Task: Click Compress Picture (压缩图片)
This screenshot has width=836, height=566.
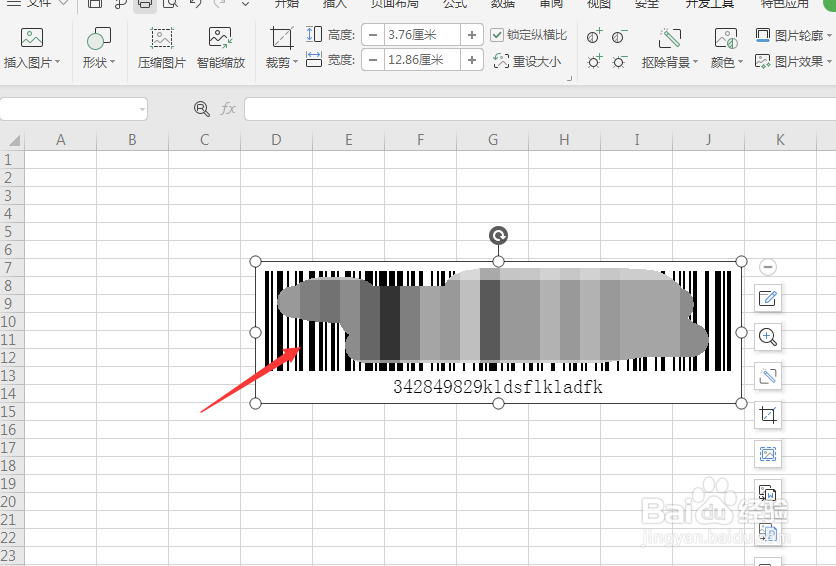Action: pos(162,48)
